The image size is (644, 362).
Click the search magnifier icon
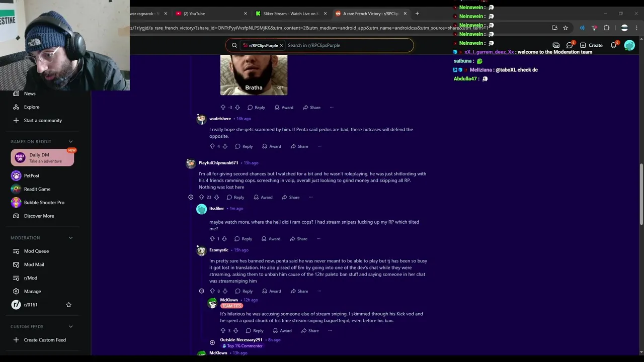[234, 45]
